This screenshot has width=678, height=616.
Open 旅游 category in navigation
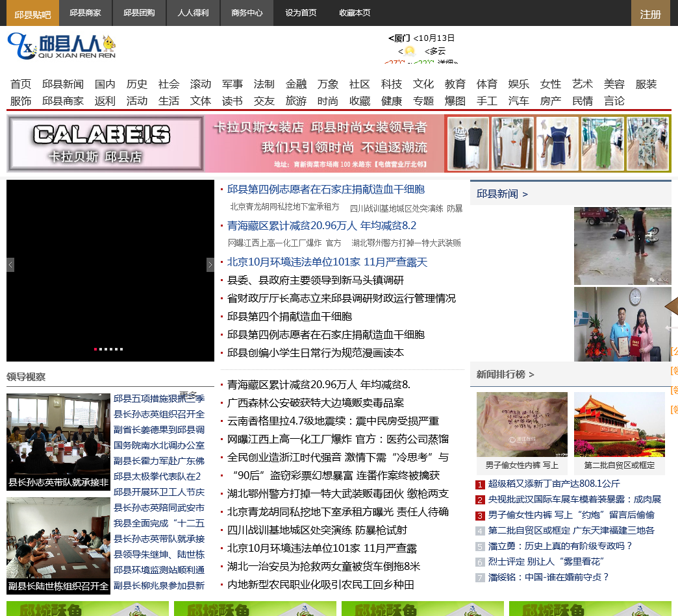click(296, 101)
